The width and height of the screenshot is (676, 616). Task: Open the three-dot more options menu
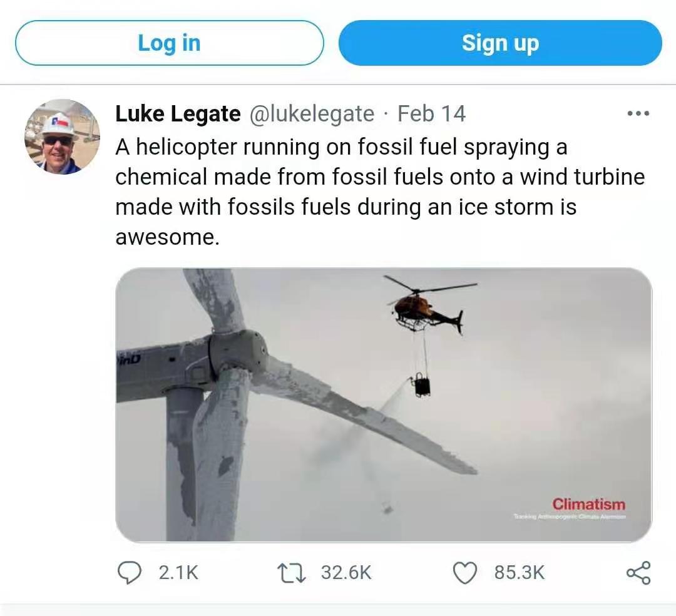(x=638, y=114)
